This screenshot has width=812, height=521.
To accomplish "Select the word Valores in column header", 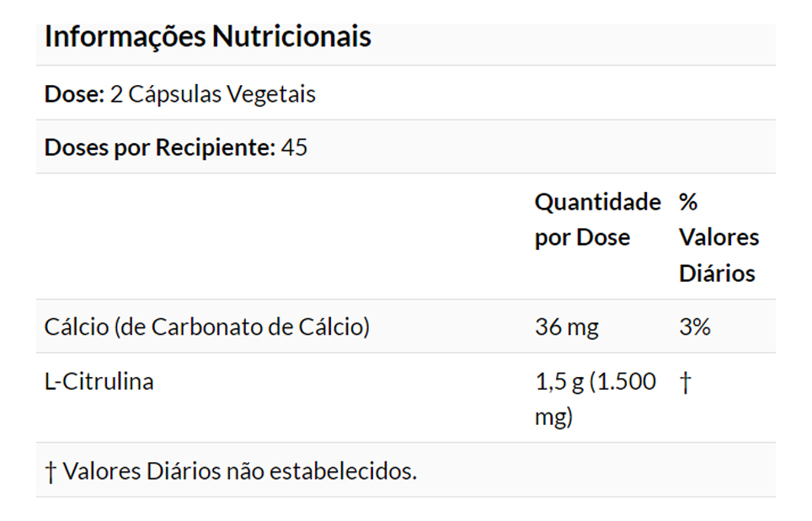I will coord(719,238).
